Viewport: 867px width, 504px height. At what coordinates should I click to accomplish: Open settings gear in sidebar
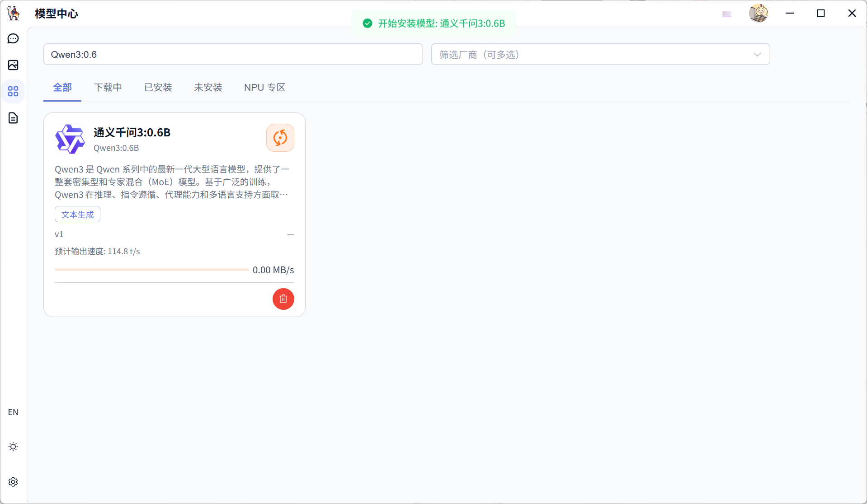pos(13,482)
